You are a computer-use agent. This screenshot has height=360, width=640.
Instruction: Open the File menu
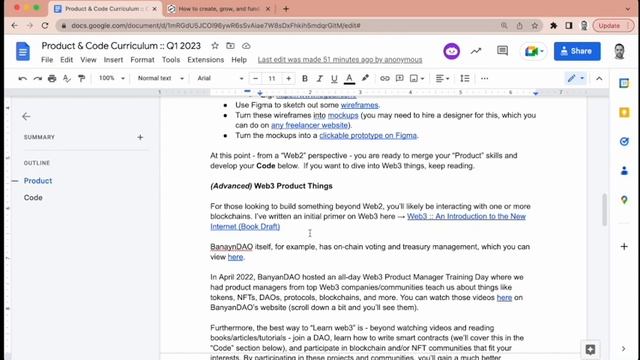pyautogui.click(x=47, y=60)
